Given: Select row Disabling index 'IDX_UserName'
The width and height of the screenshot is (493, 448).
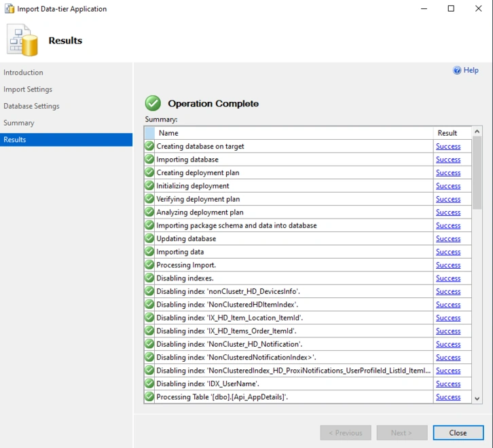Looking at the screenshot, I should tap(308, 384).
